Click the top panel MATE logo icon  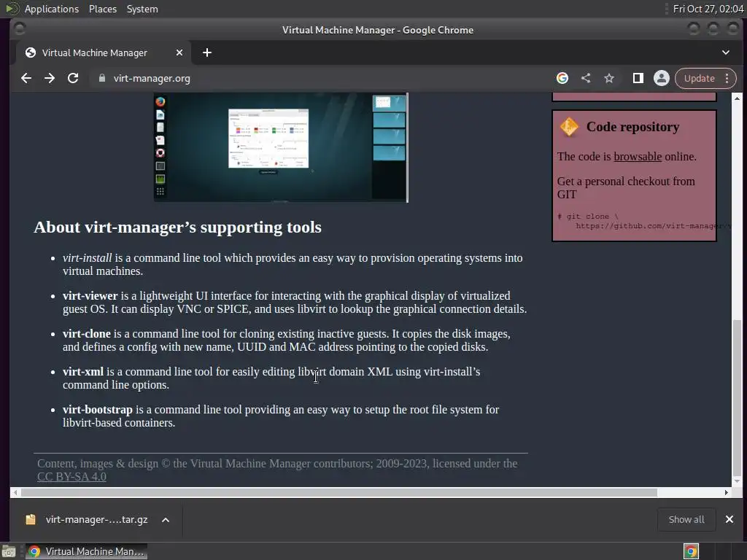tap(12, 9)
